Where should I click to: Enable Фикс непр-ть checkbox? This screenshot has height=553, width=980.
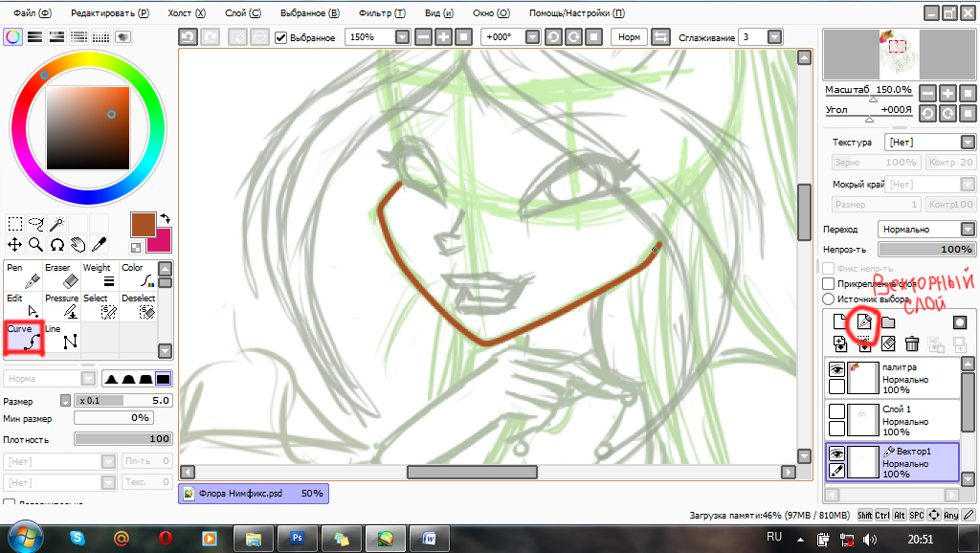(829, 268)
